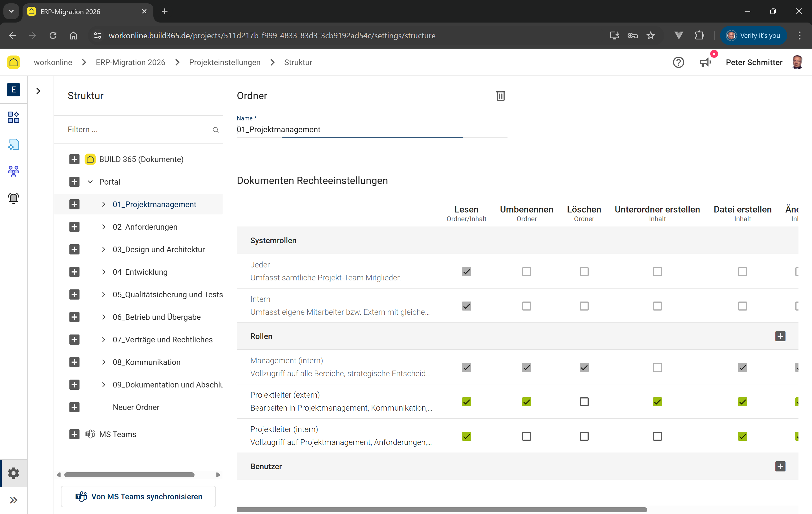Enable Unterordner erstellen for Projektleiter (intern)
This screenshot has width=812, height=514.
tap(657, 436)
